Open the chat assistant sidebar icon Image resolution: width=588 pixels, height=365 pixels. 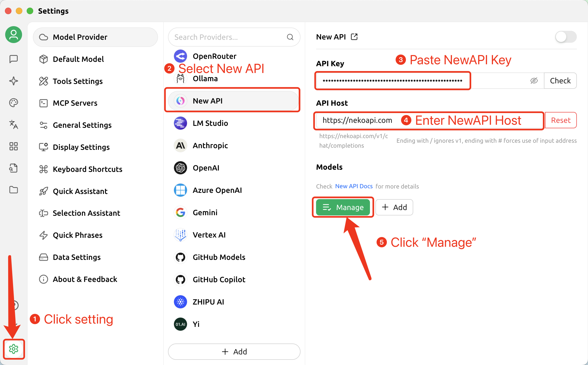tap(14, 59)
